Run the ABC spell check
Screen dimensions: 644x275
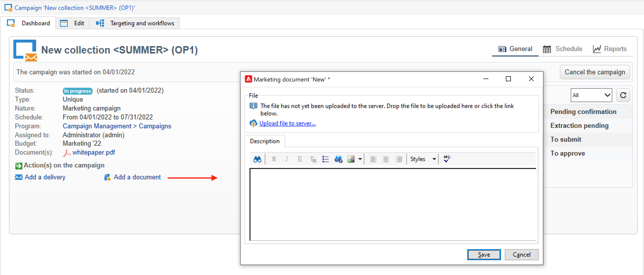(447, 159)
